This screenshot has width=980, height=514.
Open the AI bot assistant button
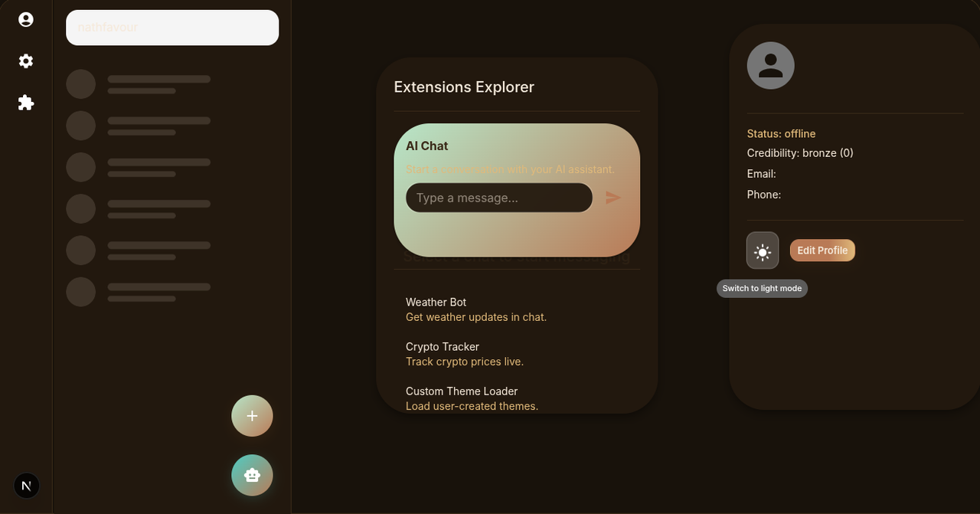click(x=252, y=476)
